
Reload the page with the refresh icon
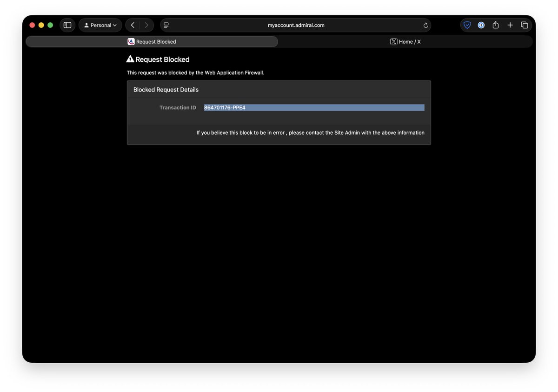pos(425,26)
